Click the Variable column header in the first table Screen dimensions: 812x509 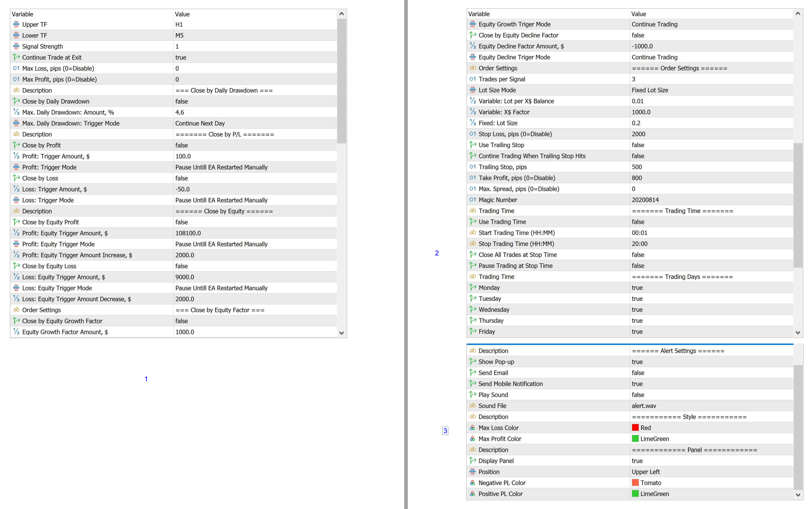tap(23, 14)
